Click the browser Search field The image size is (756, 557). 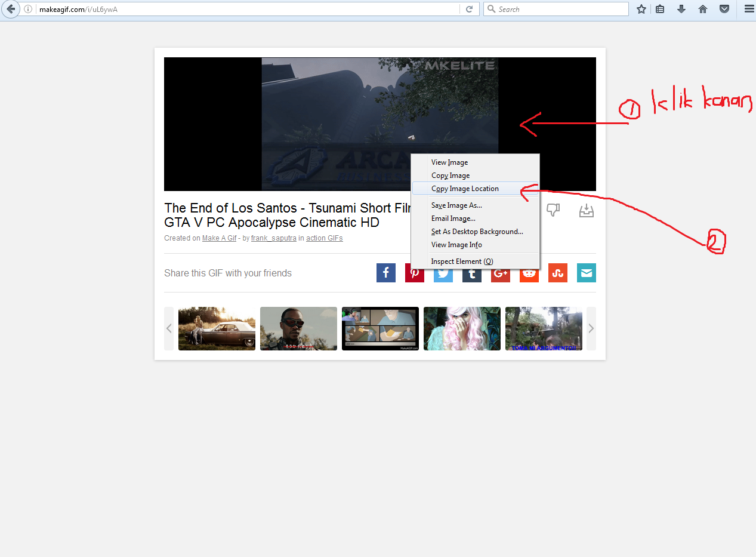click(556, 9)
